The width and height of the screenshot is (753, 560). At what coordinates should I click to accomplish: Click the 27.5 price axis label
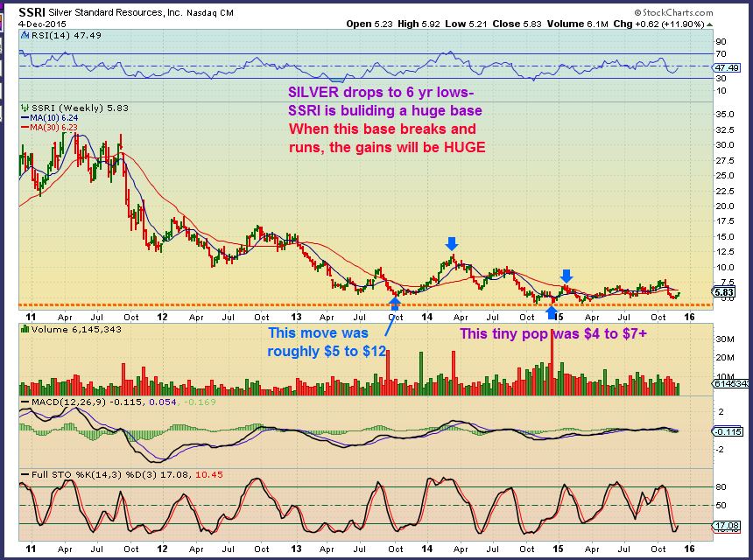point(725,161)
